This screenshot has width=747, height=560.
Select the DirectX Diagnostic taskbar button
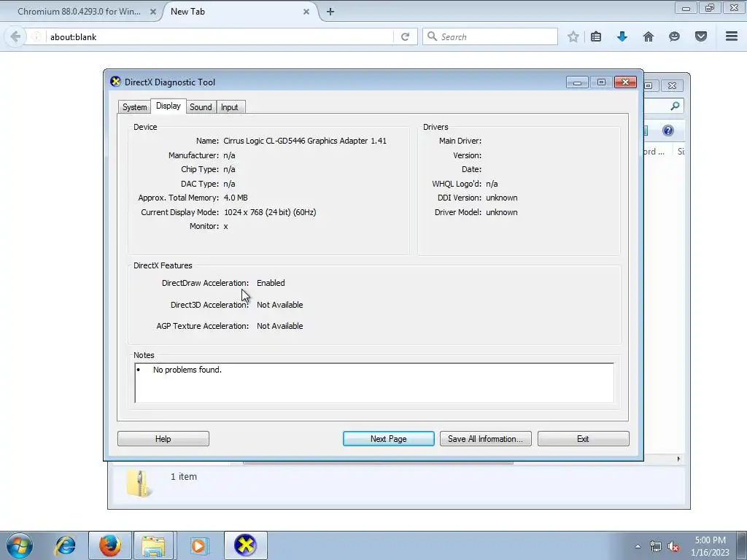[x=245, y=545]
